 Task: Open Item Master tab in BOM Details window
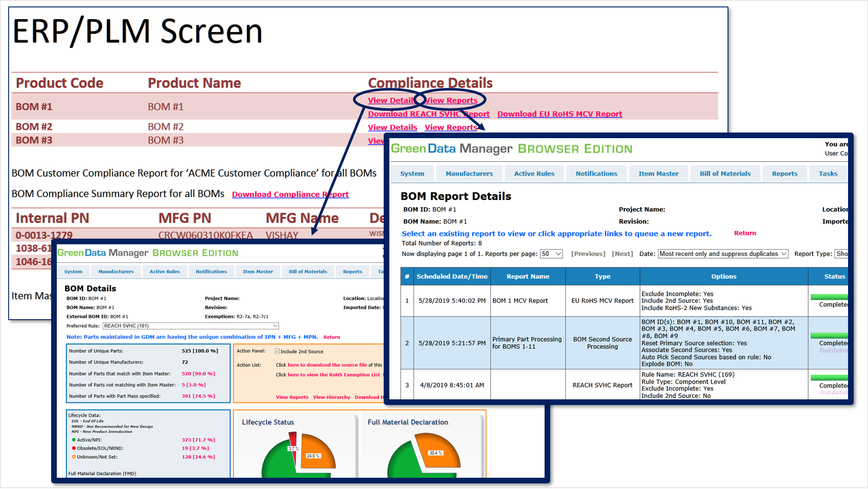tap(258, 272)
